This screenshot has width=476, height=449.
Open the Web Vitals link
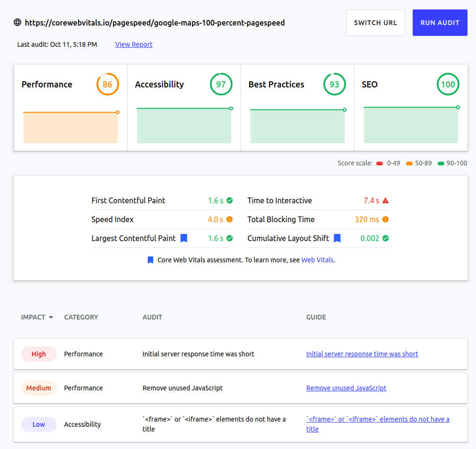[x=317, y=260]
